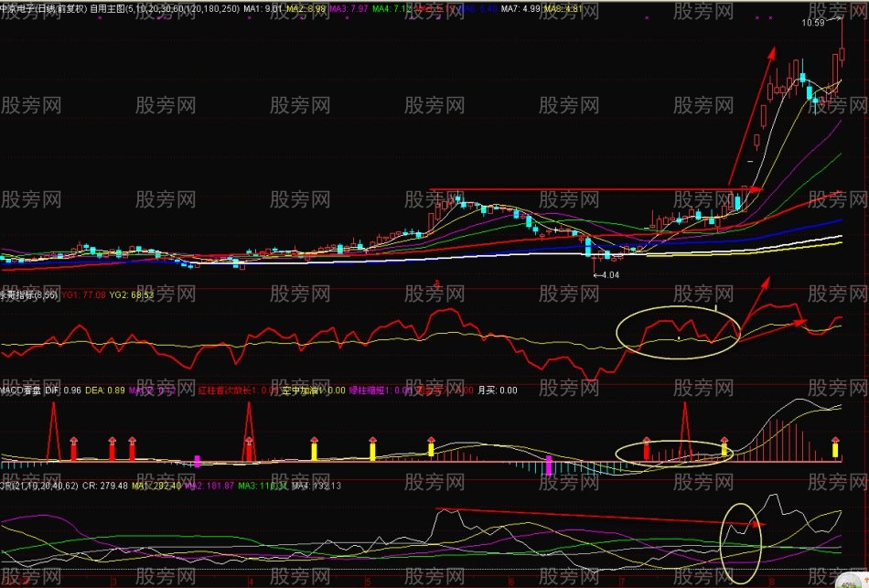This screenshot has width=869, height=588.
Task: Click the 10.59 high price label
Action: 813,23
